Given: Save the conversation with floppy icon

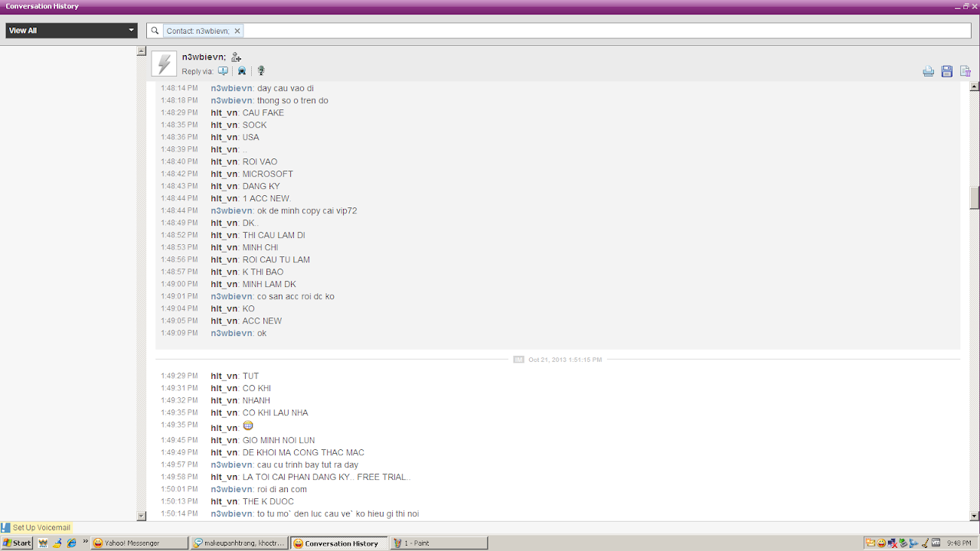Looking at the screenshot, I should [946, 71].
